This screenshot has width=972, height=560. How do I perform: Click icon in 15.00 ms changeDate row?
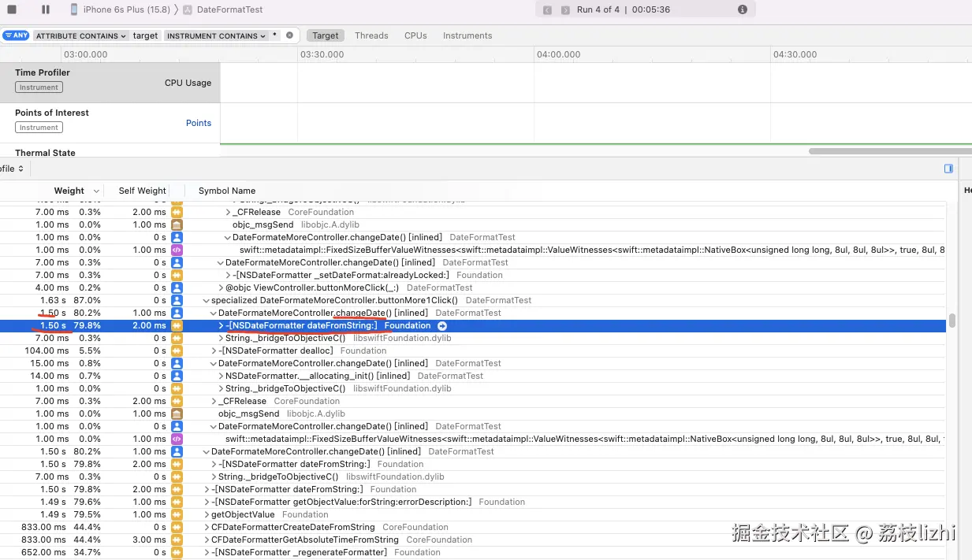[177, 363]
